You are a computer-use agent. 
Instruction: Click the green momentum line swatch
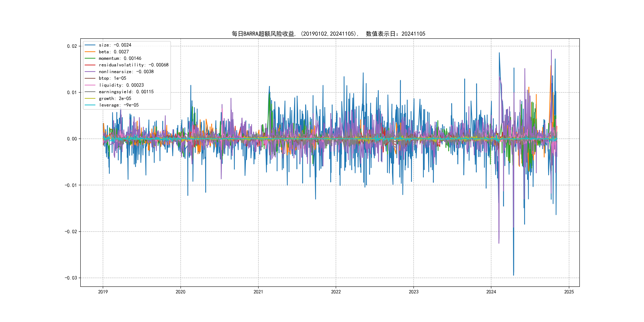pyautogui.click(x=90, y=58)
